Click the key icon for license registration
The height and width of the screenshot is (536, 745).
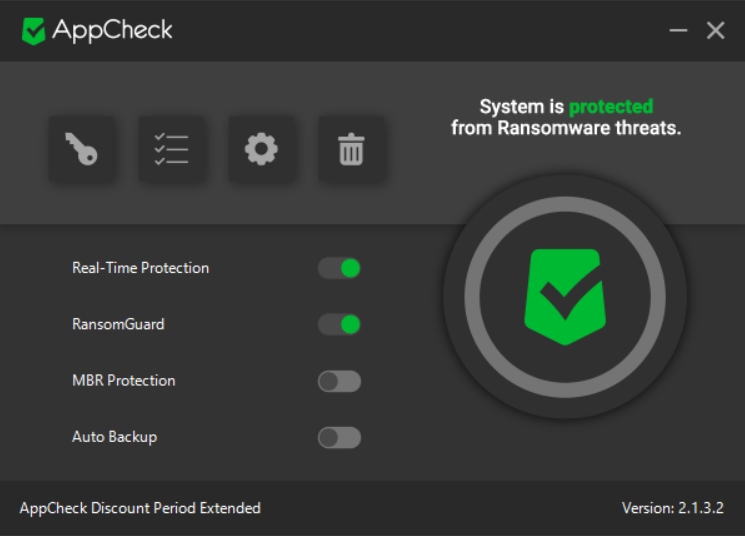pos(81,150)
